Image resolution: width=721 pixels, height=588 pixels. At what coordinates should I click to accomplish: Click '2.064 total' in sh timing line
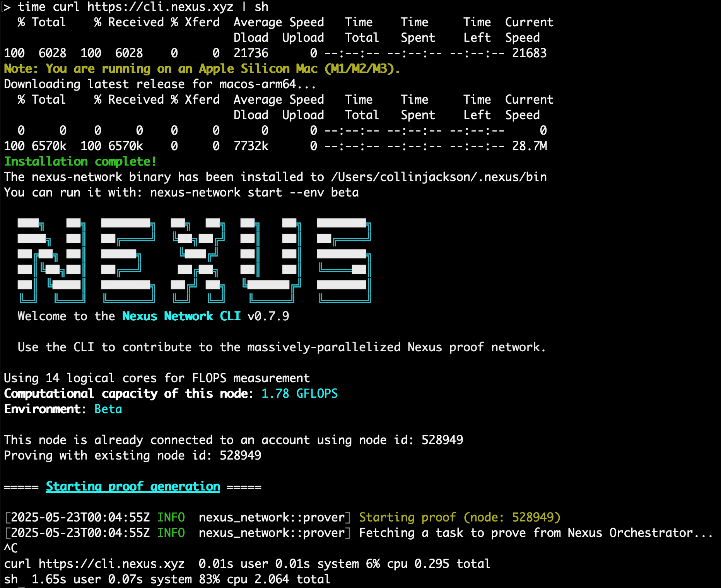pos(292,579)
